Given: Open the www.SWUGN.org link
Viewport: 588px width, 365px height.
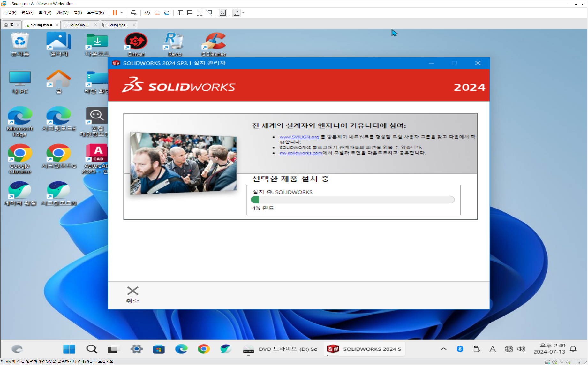Looking at the screenshot, I should pyautogui.click(x=299, y=137).
